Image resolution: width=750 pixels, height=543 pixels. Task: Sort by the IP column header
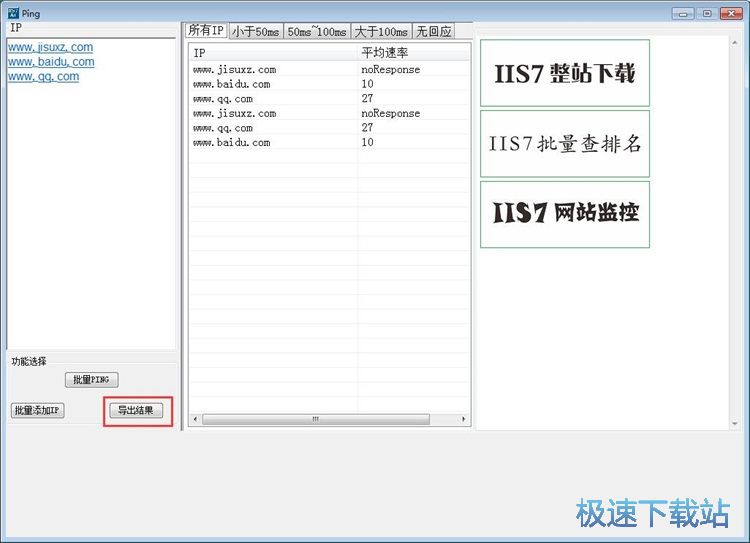click(274, 53)
